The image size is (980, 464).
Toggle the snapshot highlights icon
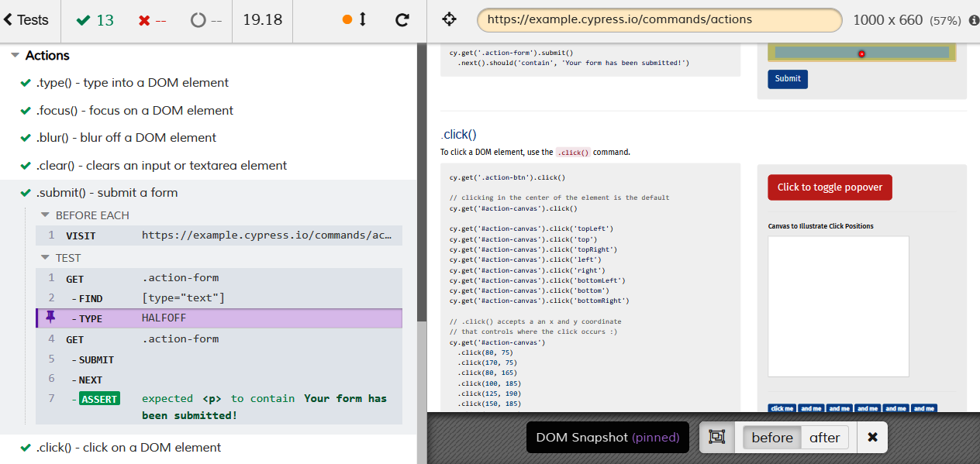click(x=717, y=438)
